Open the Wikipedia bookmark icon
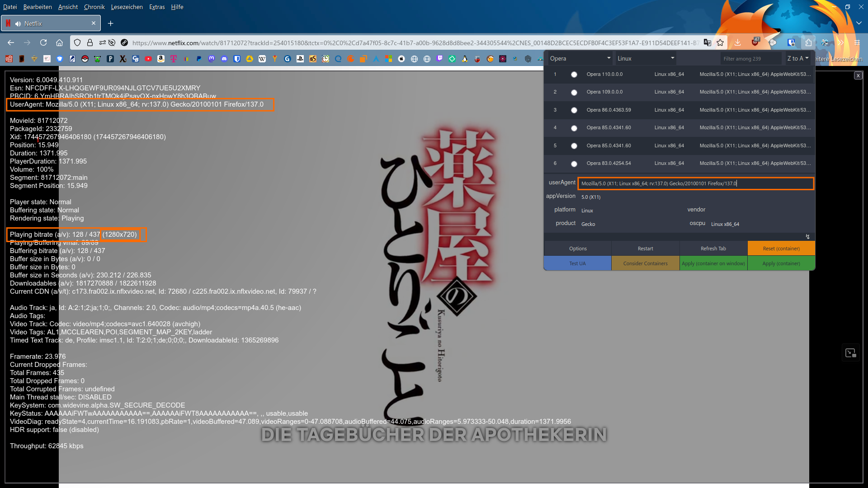Viewport: 868px width, 488px height. pos(262,59)
